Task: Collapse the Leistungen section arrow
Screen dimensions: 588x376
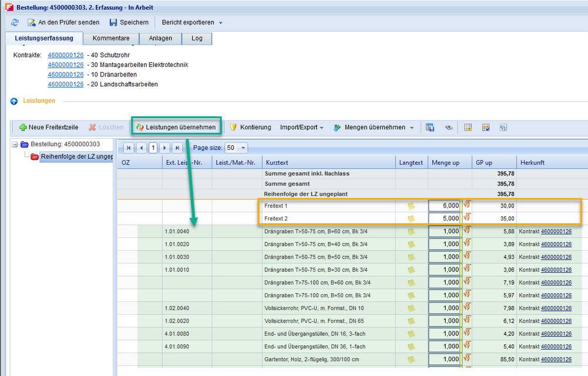Action: point(14,101)
